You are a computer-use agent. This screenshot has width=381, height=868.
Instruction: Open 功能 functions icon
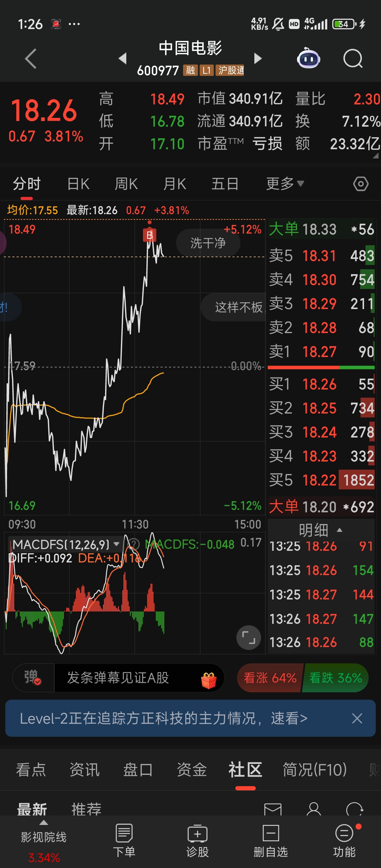tap(344, 840)
